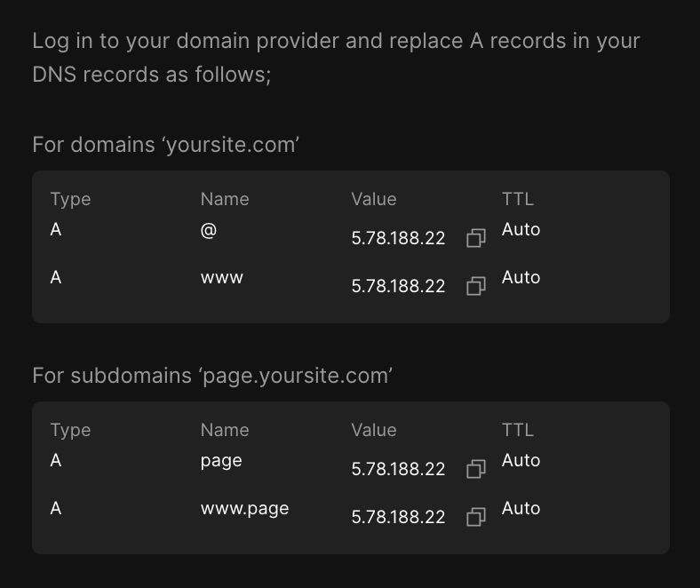
Task: Copy the IP value for the page record
Action: click(x=476, y=469)
